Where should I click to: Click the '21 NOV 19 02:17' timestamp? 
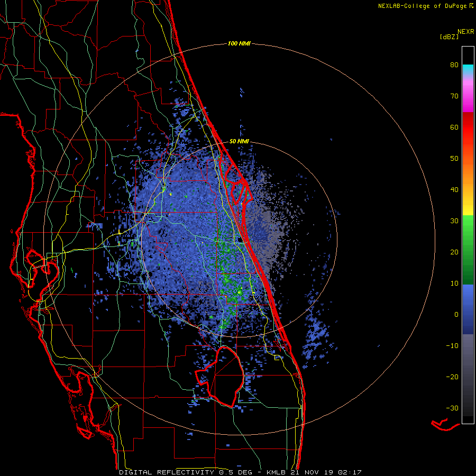click(x=326, y=472)
